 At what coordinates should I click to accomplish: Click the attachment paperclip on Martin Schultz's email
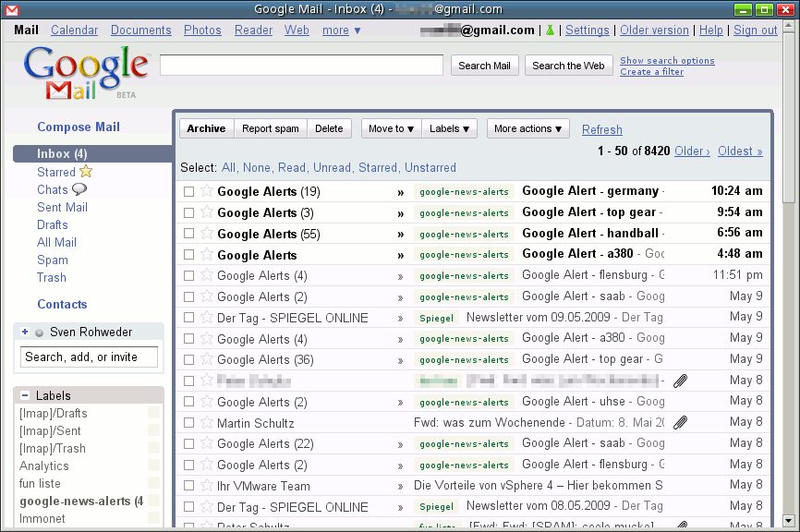[x=680, y=423]
